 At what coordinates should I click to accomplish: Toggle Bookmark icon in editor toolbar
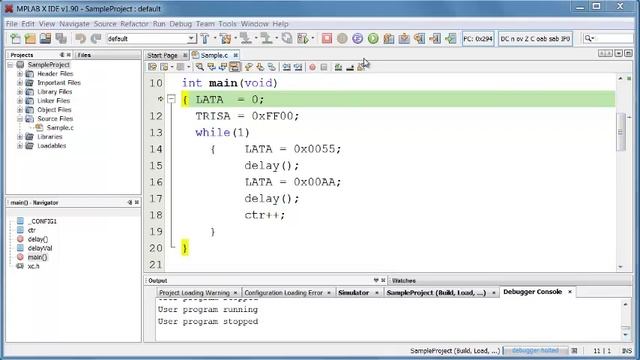pos(271,67)
